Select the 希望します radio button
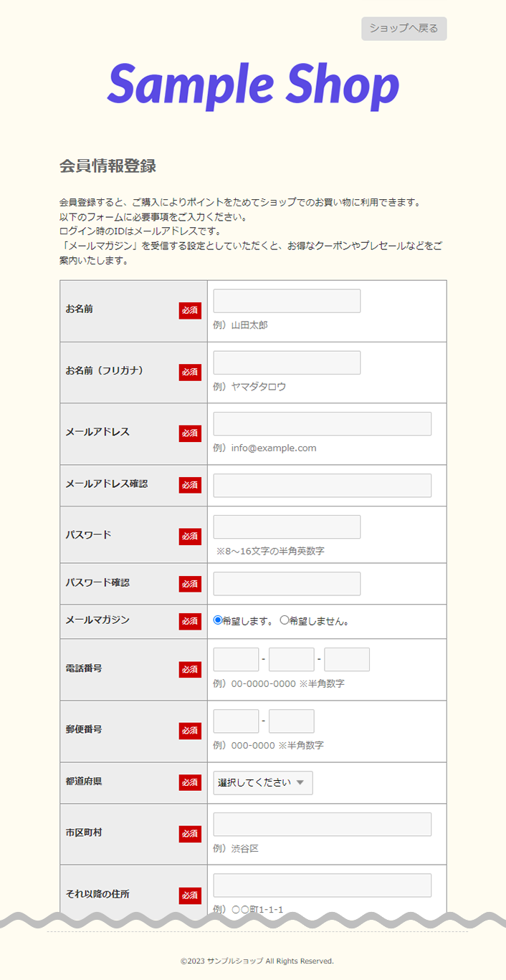This screenshot has width=506, height=980. coord(218,620)
